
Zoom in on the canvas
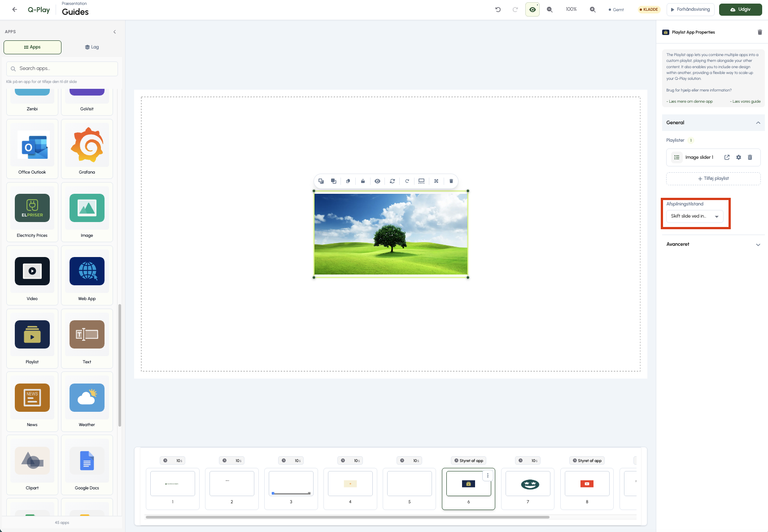click(x=593, y=9)
